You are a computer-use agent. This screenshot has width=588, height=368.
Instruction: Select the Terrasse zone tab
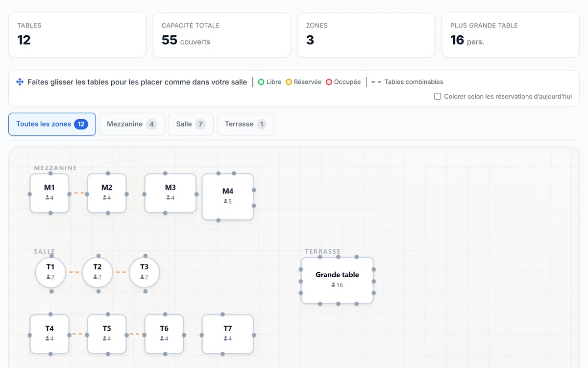pyautogui.click(x=245, y=124)
